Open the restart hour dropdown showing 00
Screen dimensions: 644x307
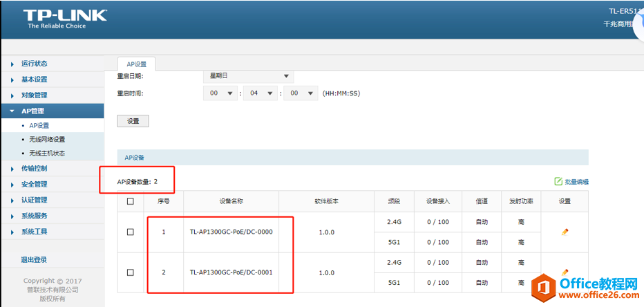coord(220,93)
